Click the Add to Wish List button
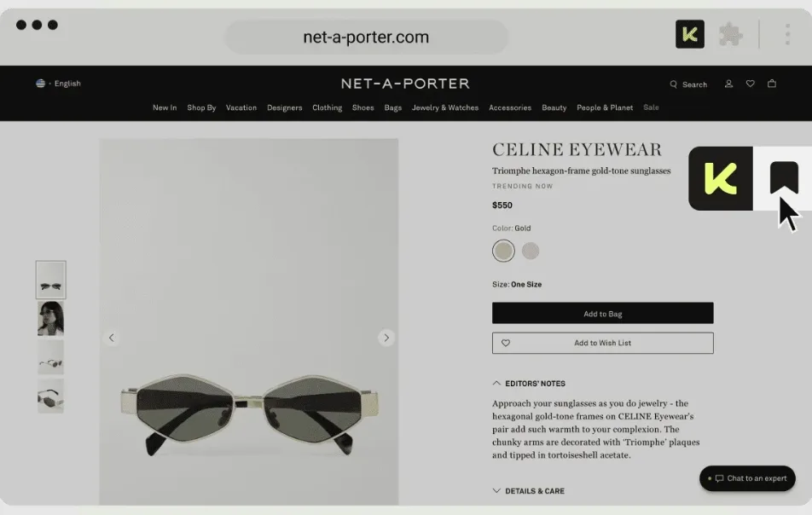This screenshot has height=515, width=812. (603, 343)
